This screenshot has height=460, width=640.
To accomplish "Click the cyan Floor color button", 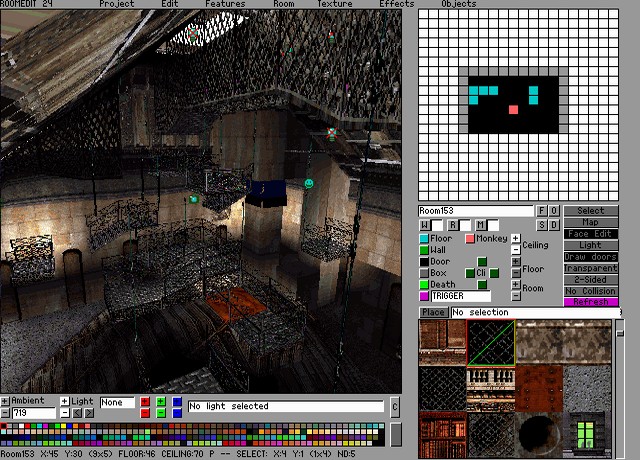I will (424, 239).
